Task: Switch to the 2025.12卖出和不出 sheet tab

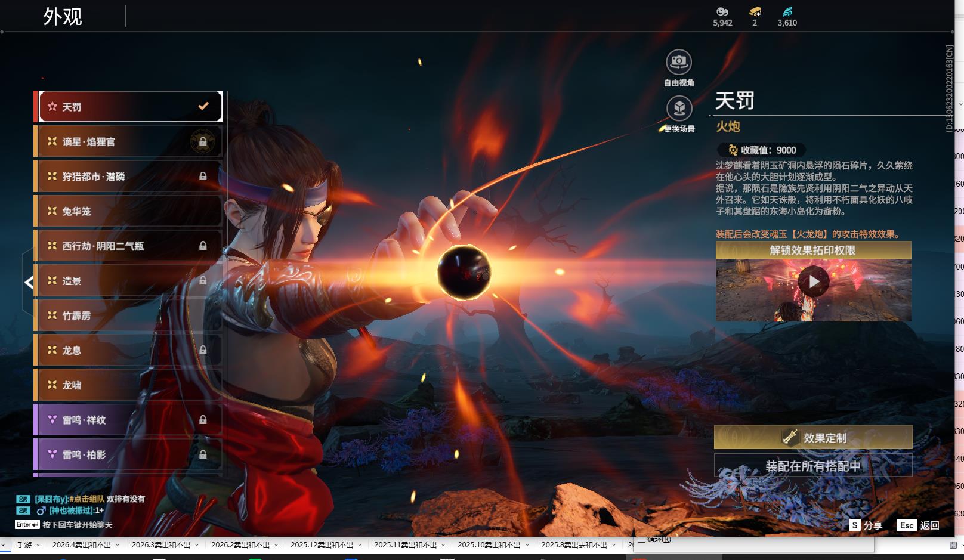Action: [322, 545]
